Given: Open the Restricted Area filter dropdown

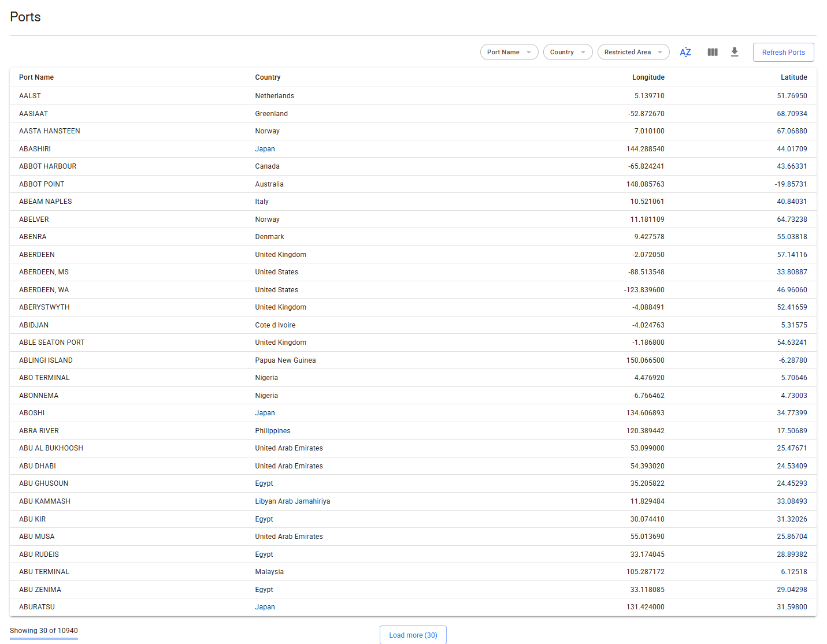Looking at the screenshot, I should (x=633, y=53).
